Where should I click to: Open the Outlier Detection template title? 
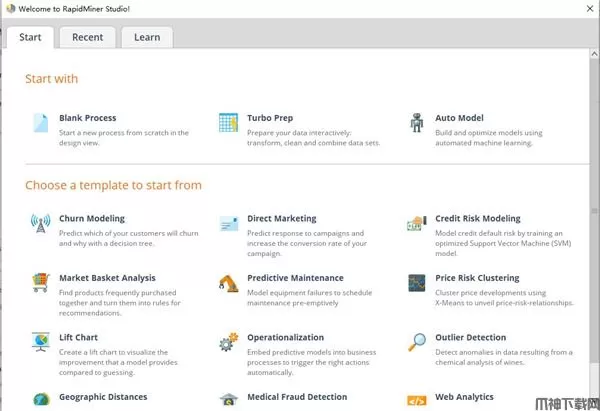[x=470, y=338]
